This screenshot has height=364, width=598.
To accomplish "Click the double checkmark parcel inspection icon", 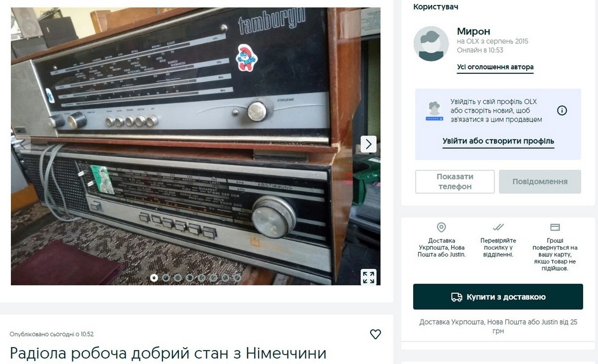I will pyautogui.click(x=498, y=228).
